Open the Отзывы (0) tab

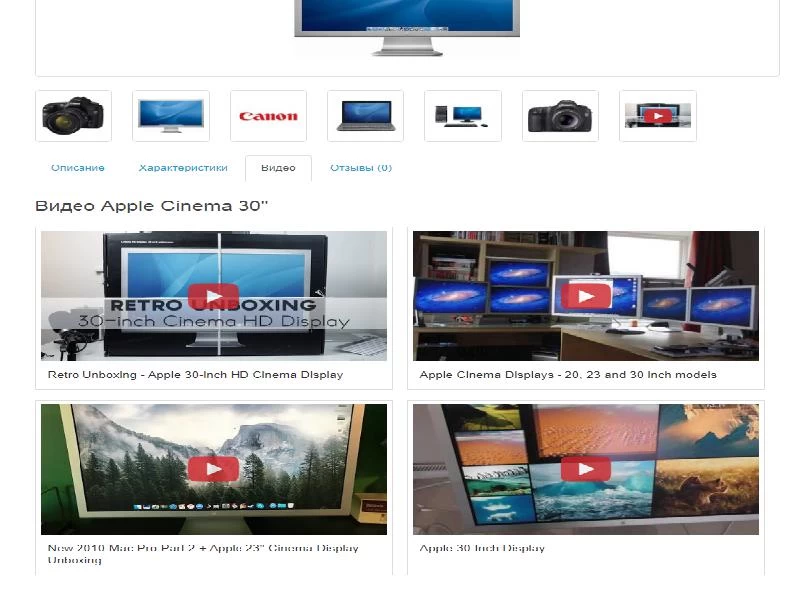[x=361, y=168]
